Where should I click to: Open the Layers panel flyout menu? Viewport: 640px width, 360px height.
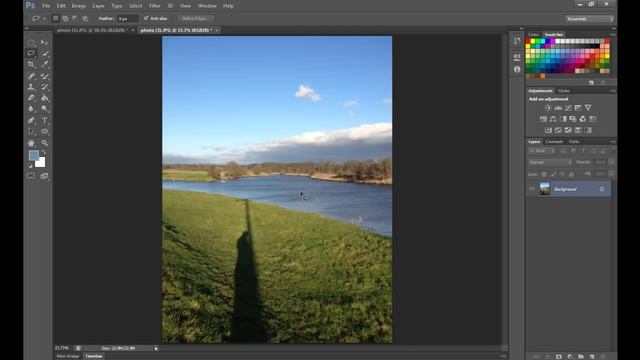(612, 142)
